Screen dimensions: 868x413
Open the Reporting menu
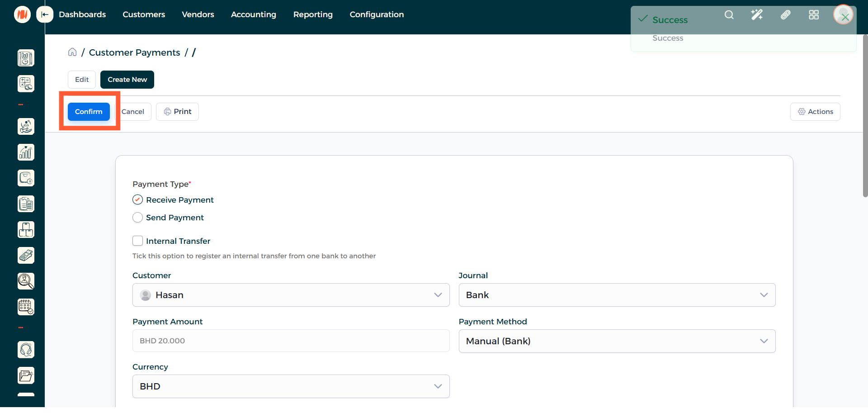point(313,14)
